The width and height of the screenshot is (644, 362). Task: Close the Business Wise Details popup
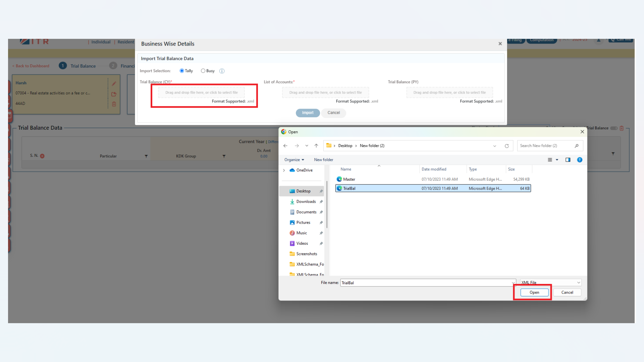point(500,44)
